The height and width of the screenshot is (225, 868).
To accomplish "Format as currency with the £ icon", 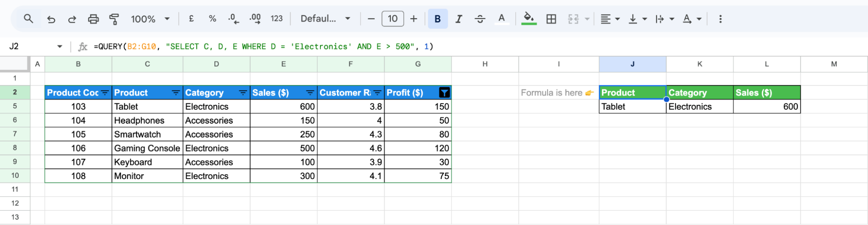I will (191, 19).
